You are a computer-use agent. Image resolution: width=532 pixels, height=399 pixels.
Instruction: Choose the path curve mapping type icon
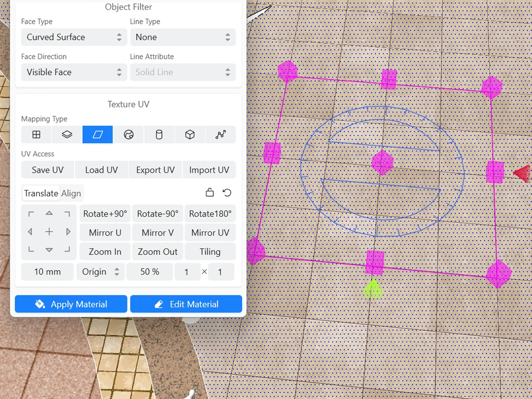pyautogui.click(x=220, y=135)
